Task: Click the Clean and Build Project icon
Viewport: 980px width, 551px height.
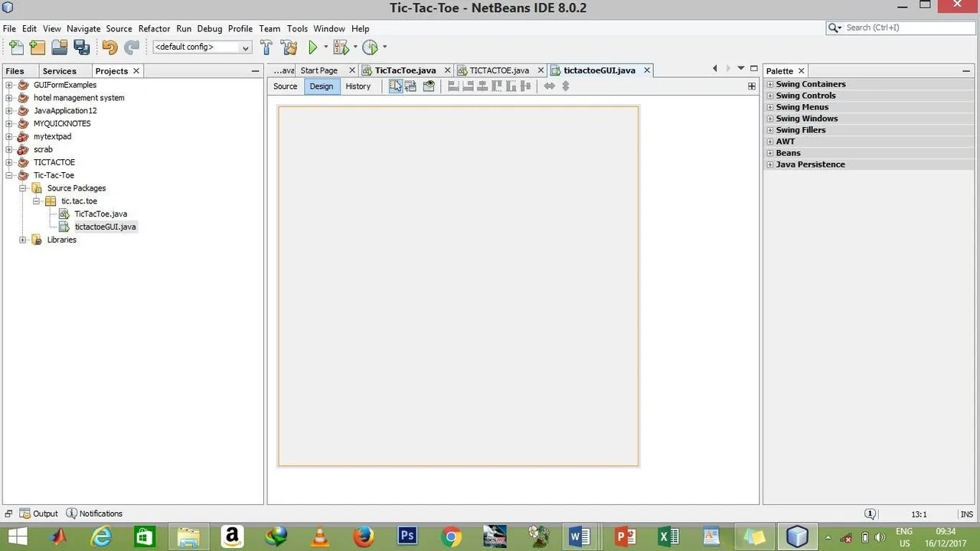Action: pyautogui.click(x=289, y=47)
